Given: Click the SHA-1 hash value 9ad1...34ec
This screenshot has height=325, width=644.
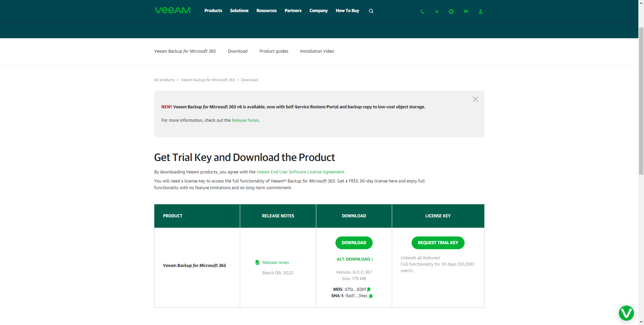Looking at the screenshot, I should pos(357,296).
